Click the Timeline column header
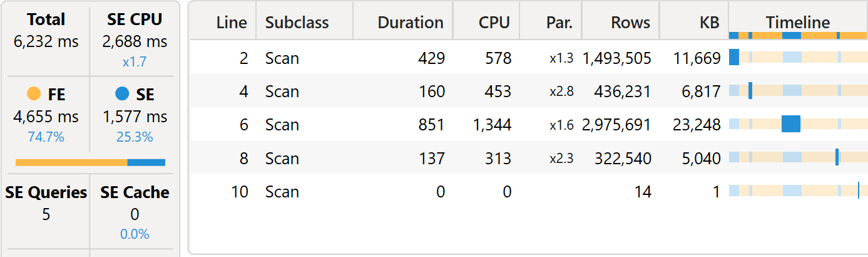This screenshot has height=257, width=868. point(798,23)
